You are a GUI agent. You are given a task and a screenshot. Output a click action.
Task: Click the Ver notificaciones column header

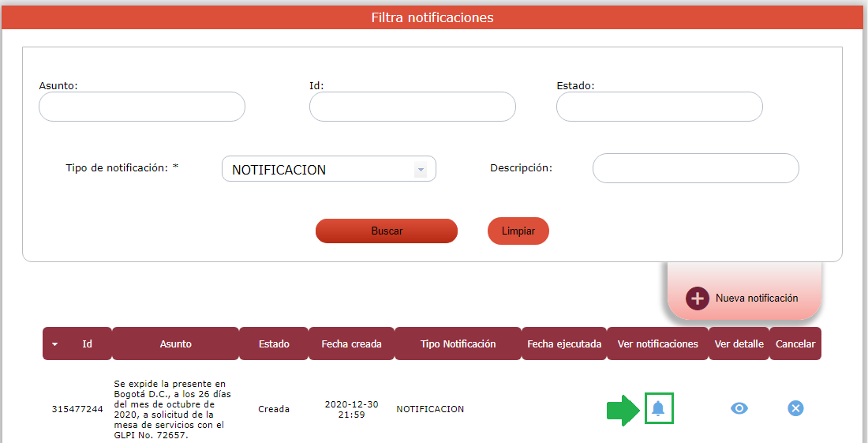(657, 344)
